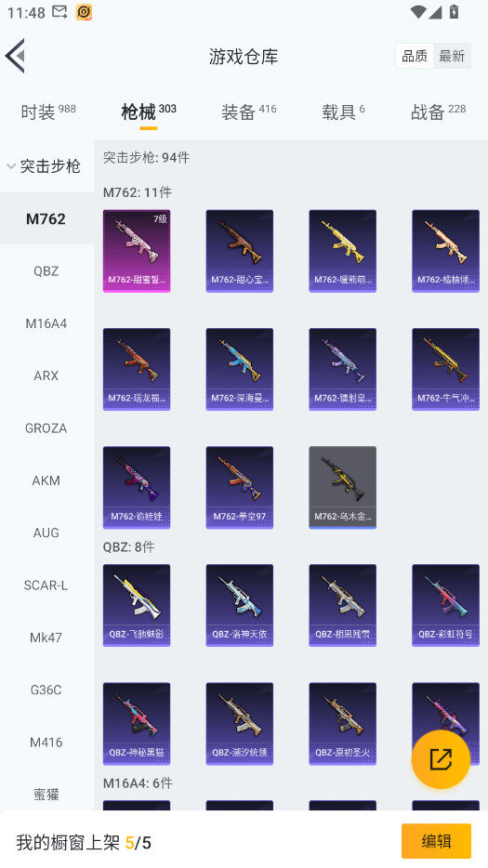Switch to the 时装 tab
This screenshot has width=488, height=868.
click(48, 112)
